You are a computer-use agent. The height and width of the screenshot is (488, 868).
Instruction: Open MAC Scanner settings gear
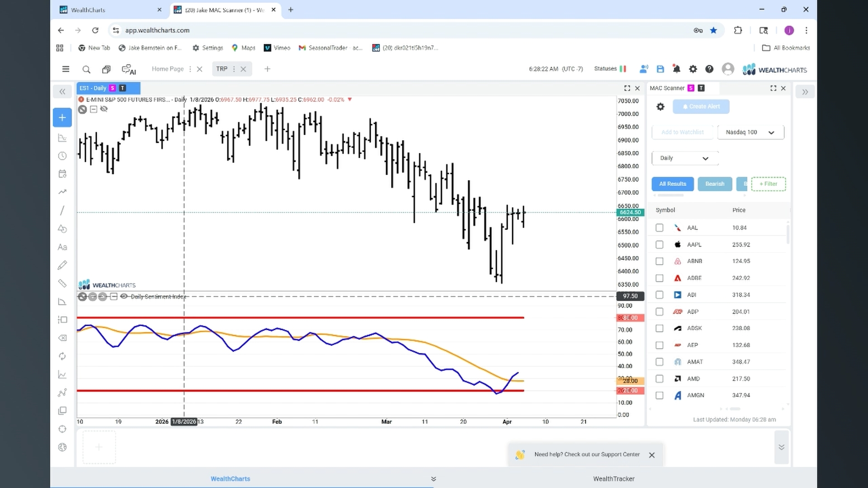click(660, 107)
